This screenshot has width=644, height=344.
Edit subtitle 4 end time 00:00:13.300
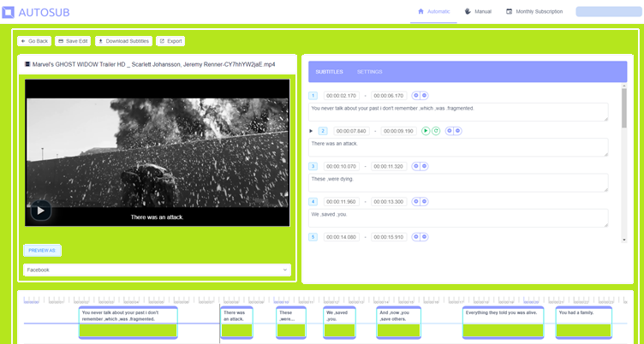click(x=389, y=202)
